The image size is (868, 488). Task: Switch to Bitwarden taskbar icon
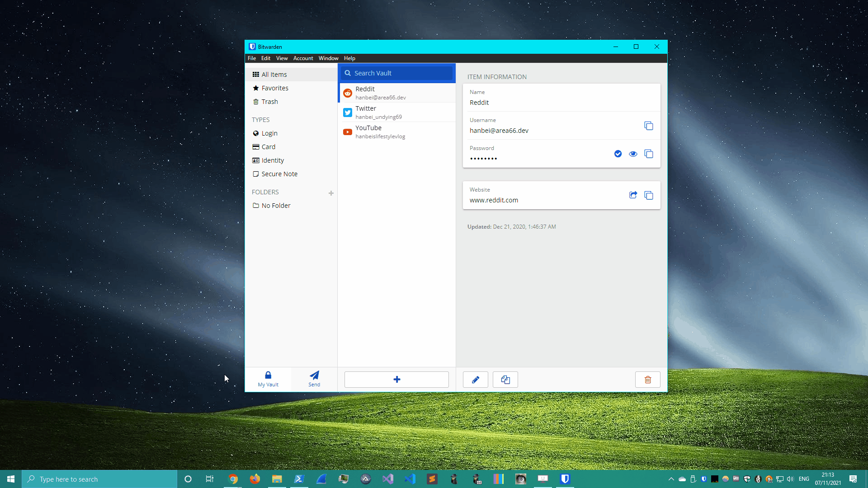pos(565,479)
